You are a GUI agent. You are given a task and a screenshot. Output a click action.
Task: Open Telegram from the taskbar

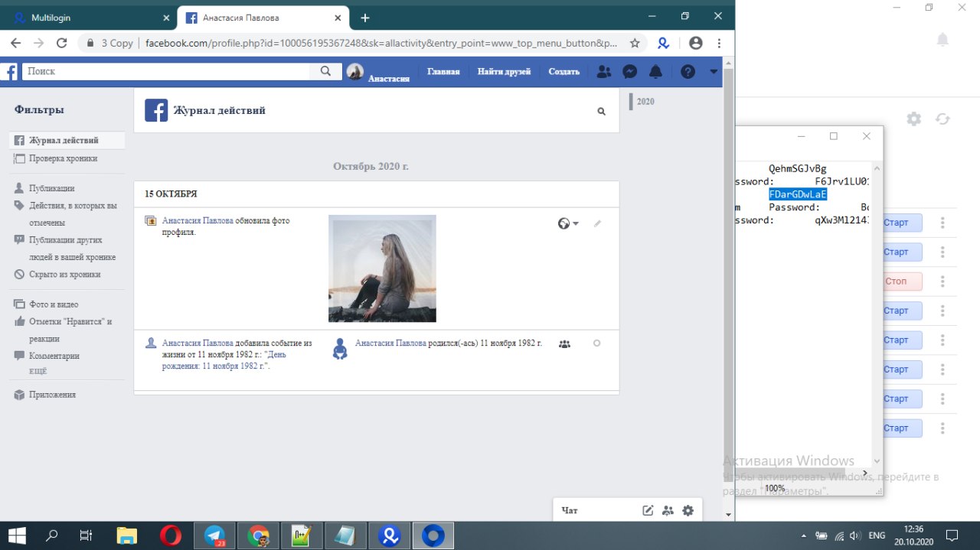click(x=214, y=535)
